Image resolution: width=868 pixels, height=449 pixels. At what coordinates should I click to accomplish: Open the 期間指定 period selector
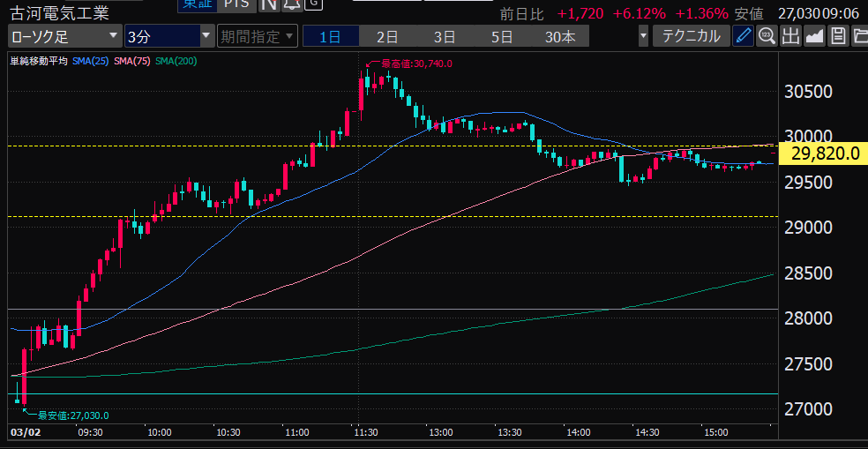[256, 36]
